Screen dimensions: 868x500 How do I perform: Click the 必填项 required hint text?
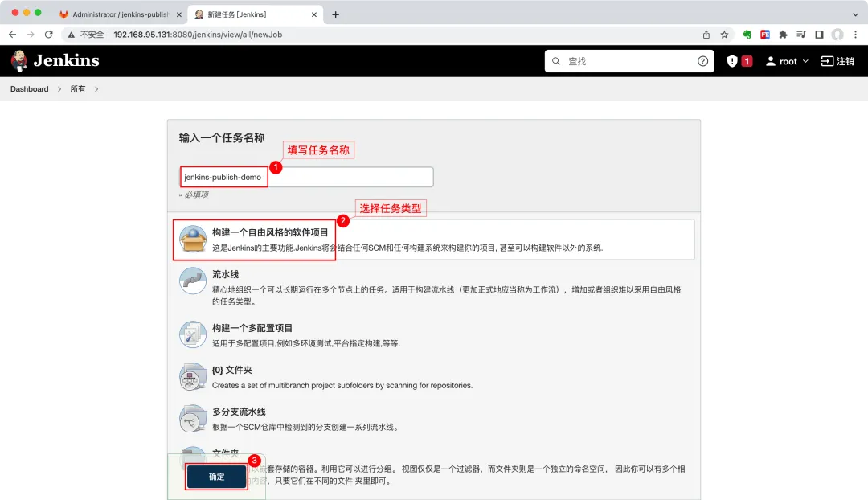[194, 195]
